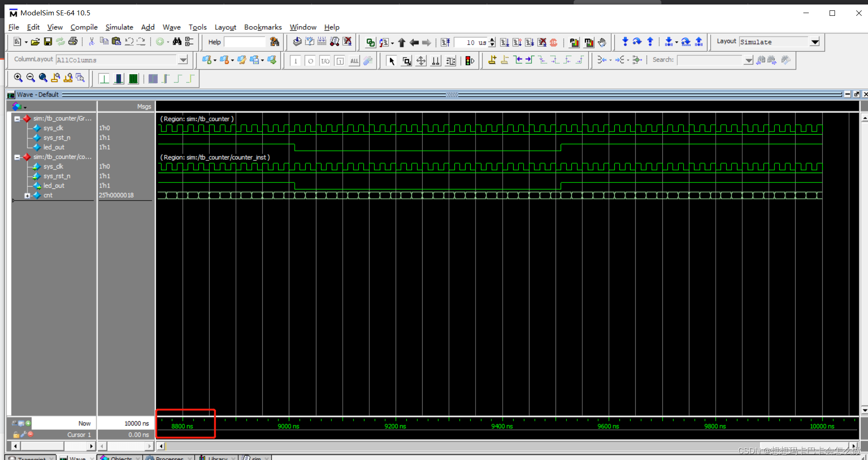The image size is (868, 460).
Task: Click the names pane scroll right arrow
Action: coord(91,446)
